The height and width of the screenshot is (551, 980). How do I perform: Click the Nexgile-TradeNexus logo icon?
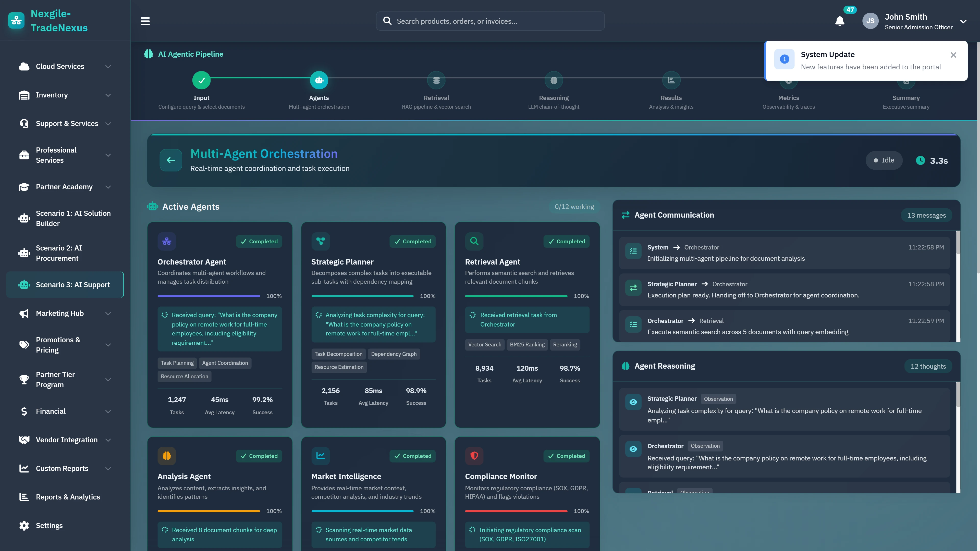tap(16, 20)
